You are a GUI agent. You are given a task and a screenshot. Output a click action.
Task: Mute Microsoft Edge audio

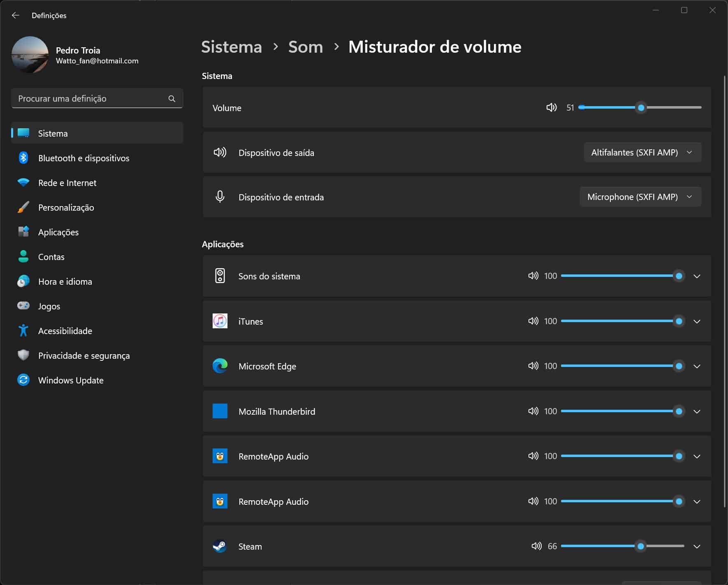pyautogui.click(x=533, y=366)
